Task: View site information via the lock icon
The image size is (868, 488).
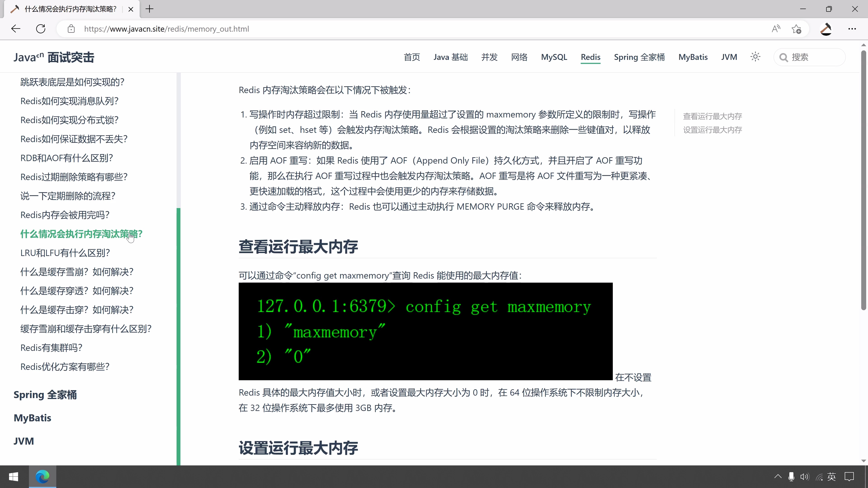Action: [x=71, y=29]
